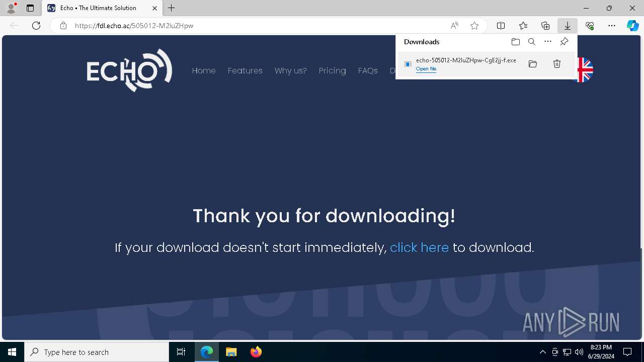
Task: Open the Pricing navigation link
Action: tap(332, 71)
